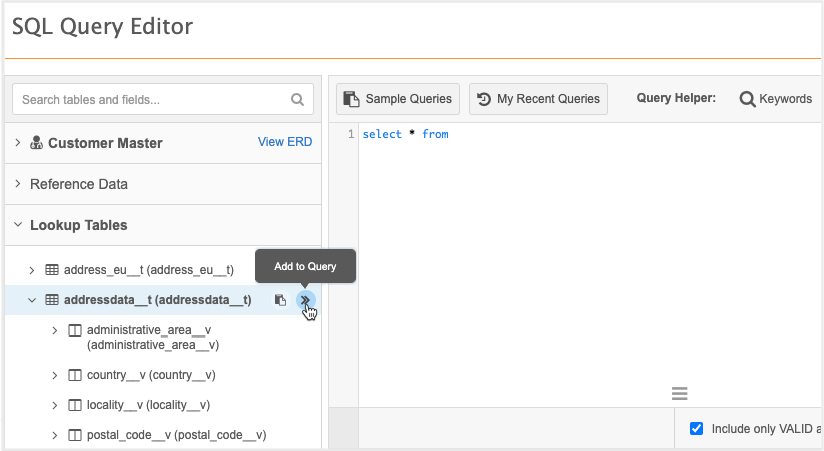Collapse the addressdata__t table node
The width and height of the screenshot is (824, 451).
[32, 300]
